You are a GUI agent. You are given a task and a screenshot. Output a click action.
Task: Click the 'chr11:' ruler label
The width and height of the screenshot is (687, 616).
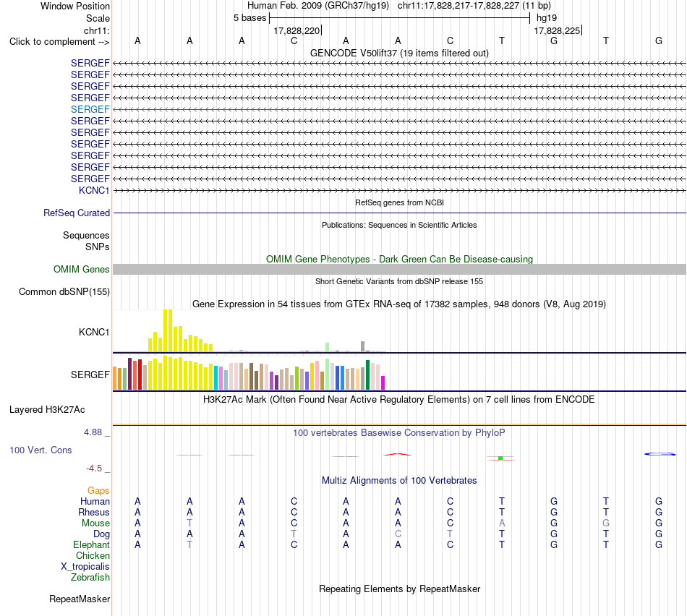point(96,30)
